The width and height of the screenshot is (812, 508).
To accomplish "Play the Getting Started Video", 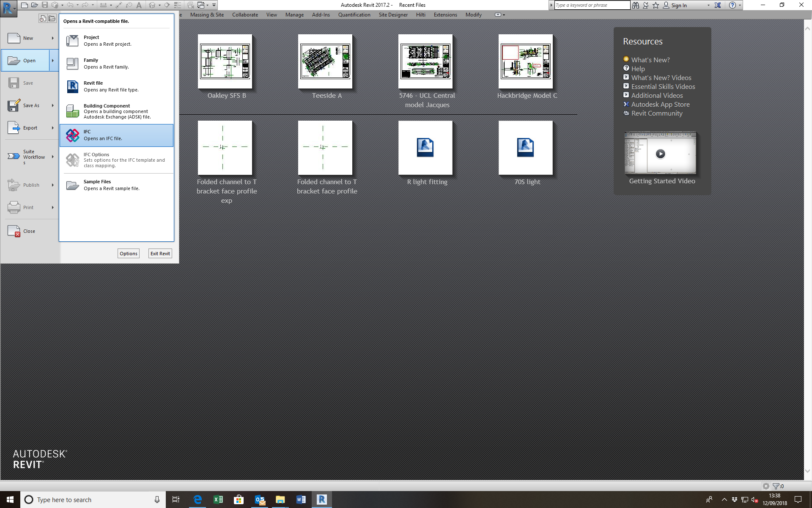I will click(660, 153).
